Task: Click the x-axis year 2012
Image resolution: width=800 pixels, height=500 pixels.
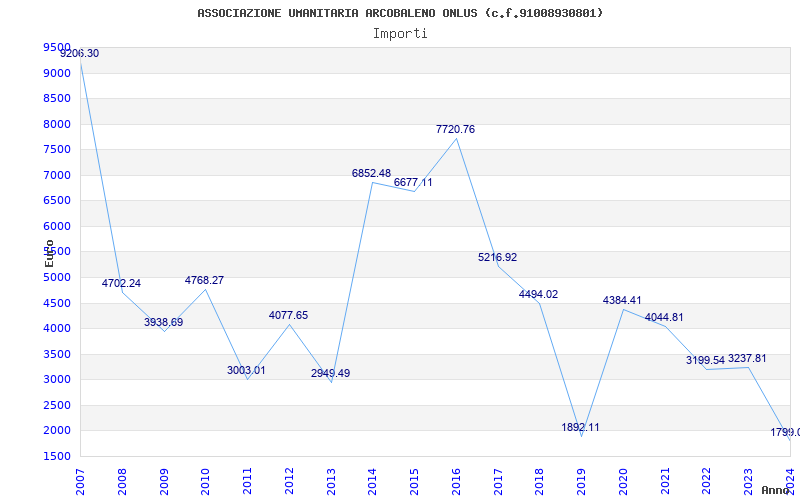Action: pyautogui.click(x=289, y=482)
